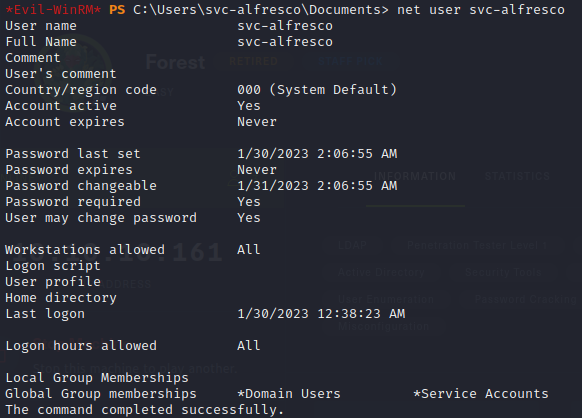The height and width of the screenshot is (418, 582).
Task: Click the faint Active Directory tag
Action: (x=381, y=272)
